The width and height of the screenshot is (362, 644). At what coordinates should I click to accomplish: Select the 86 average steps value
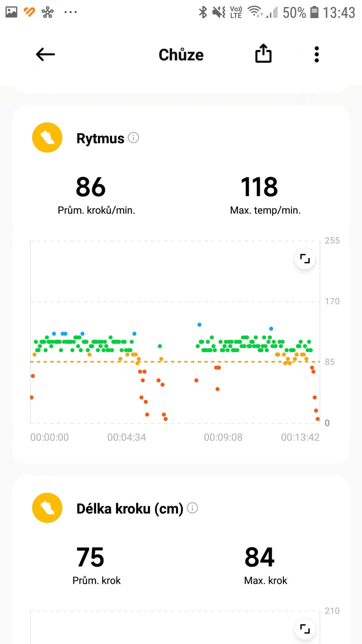(90, 187)
